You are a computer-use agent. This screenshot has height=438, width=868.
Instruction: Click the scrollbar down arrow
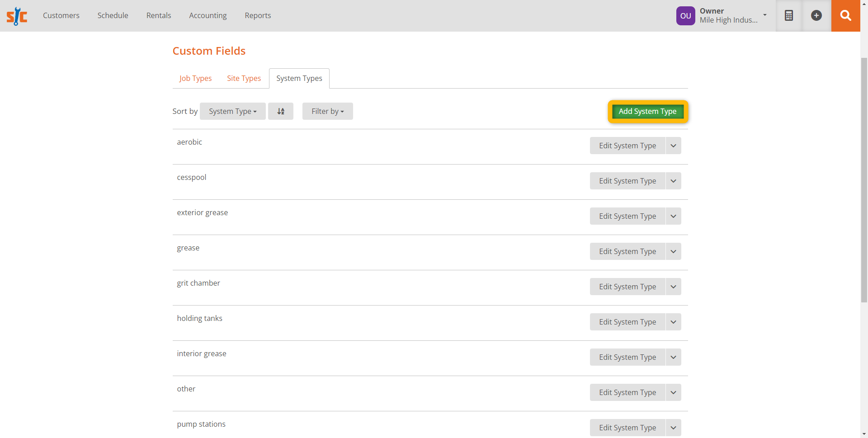click(x=864, y=434)
